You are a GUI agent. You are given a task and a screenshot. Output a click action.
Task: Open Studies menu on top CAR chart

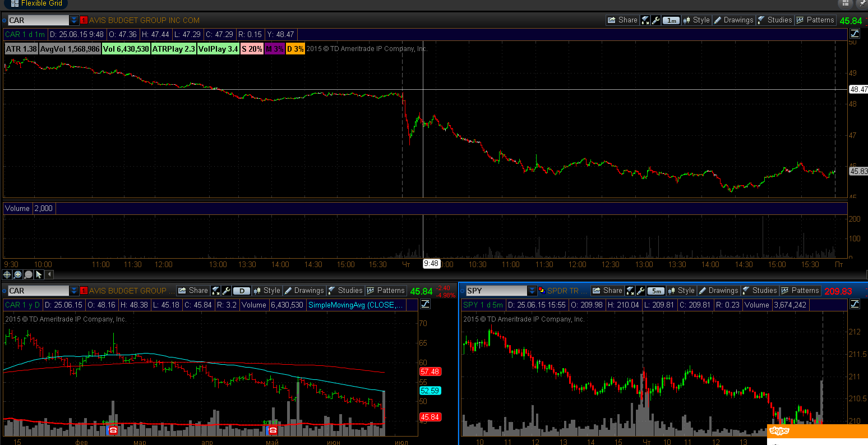coord(774,20)
